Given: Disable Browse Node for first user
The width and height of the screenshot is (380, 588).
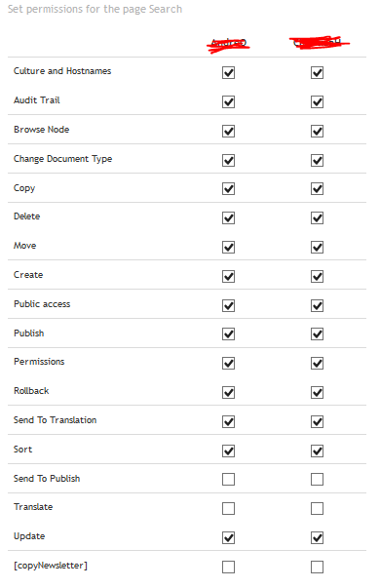Looking at the screenshot, I should 228,131.
